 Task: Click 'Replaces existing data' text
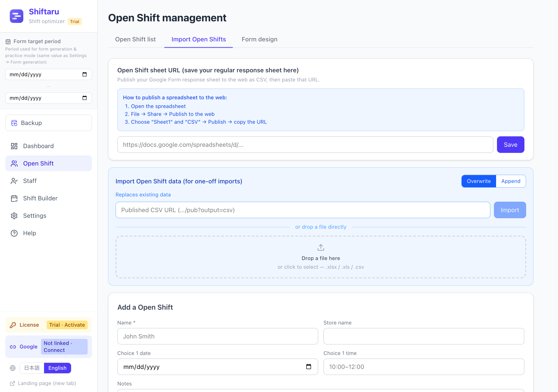tap(143, 195)
